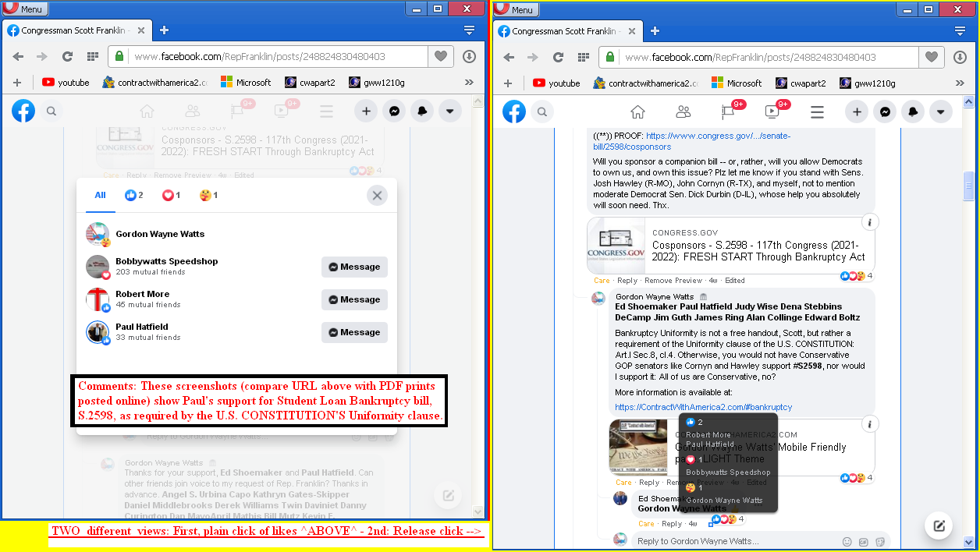Message Paul Hatfield
Screen dimensions: 980x552
click(354, 332)
